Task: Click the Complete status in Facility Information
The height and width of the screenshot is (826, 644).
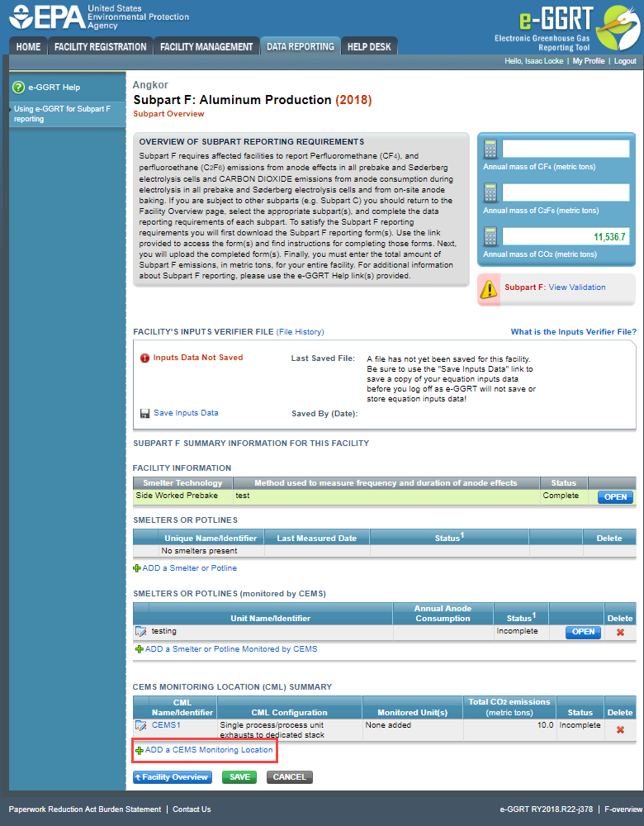Action: (x=561, y=496)
